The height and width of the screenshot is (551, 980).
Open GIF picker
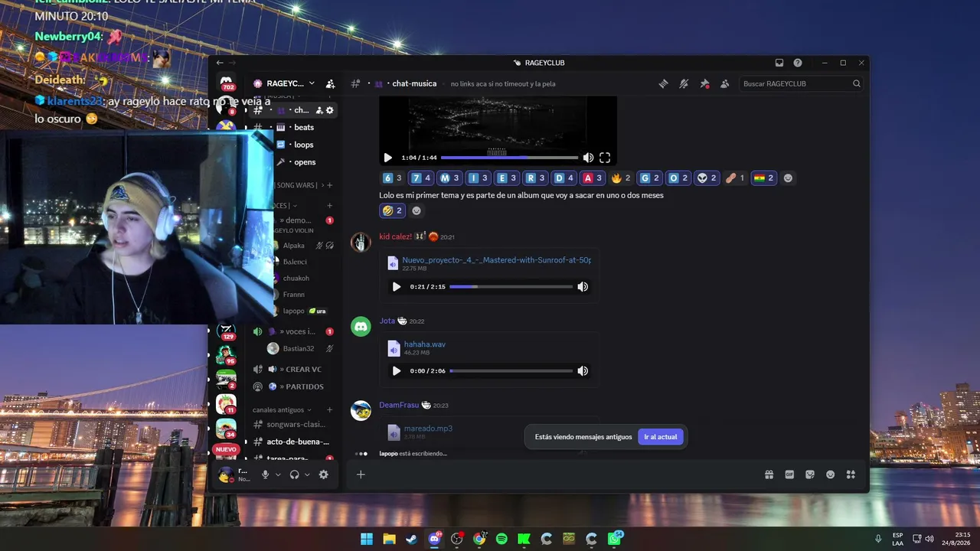tap(789, 474)
